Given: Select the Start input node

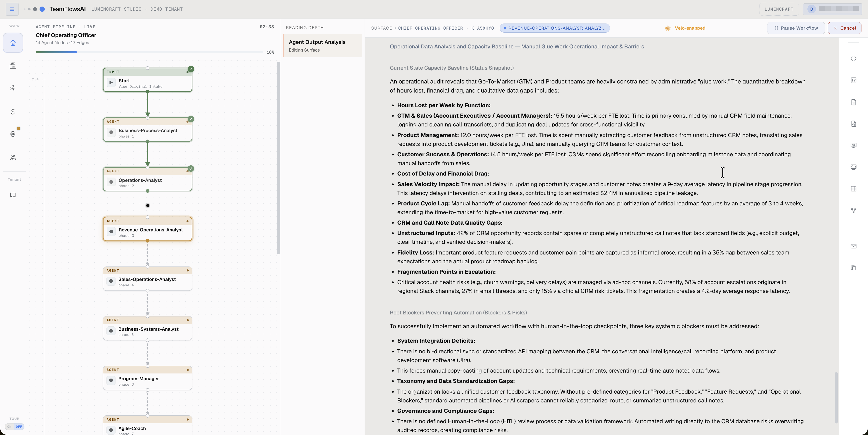Looking at the screenshot, I should [x=148, y=80].
